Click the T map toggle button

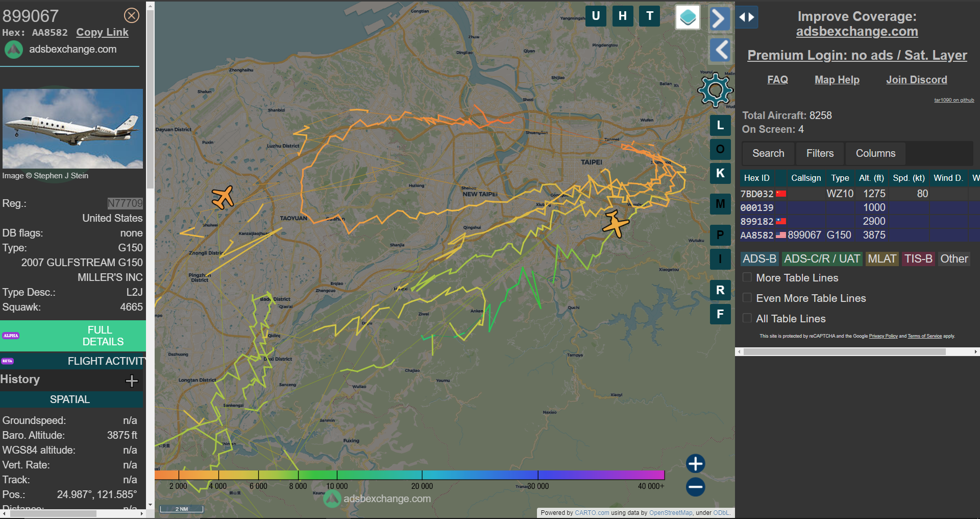coord(650,16)
